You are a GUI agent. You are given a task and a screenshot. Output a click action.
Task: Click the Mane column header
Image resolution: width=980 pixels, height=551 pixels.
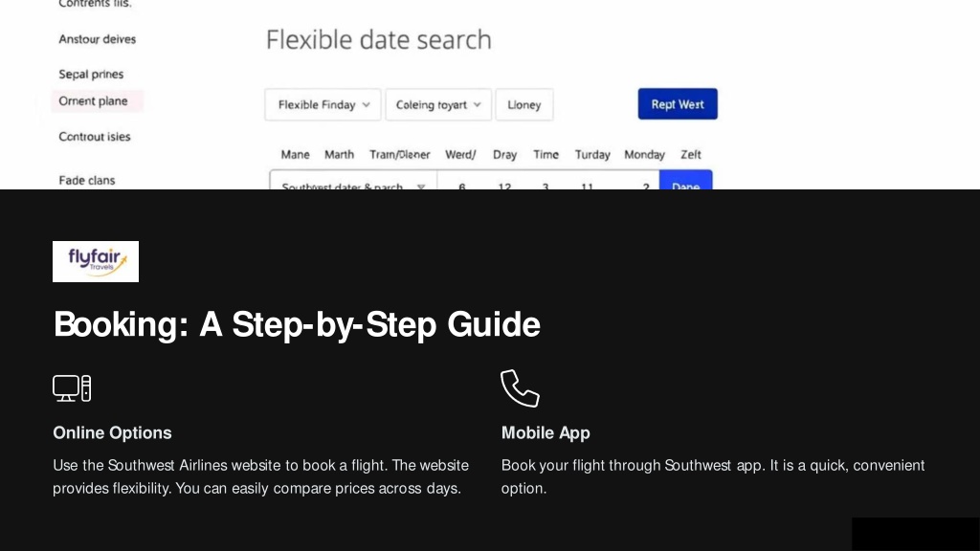pos(295,154)
